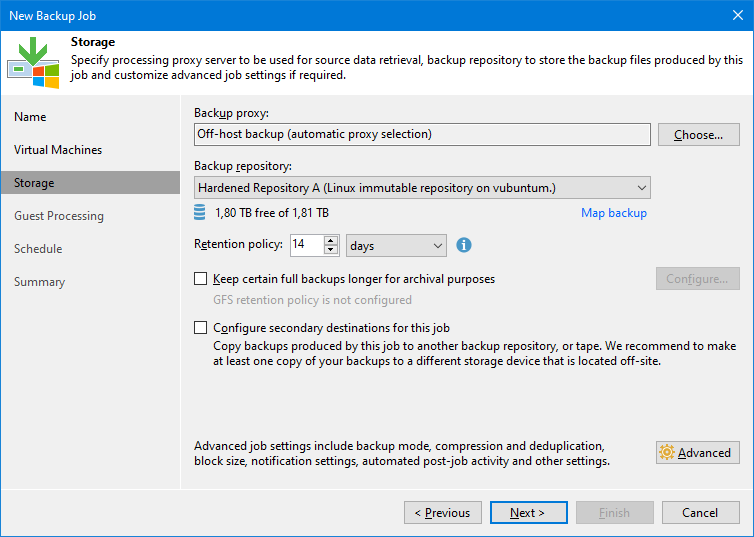Click the retention policy info icon
754x537 pixels.
[x=464, y=245]
